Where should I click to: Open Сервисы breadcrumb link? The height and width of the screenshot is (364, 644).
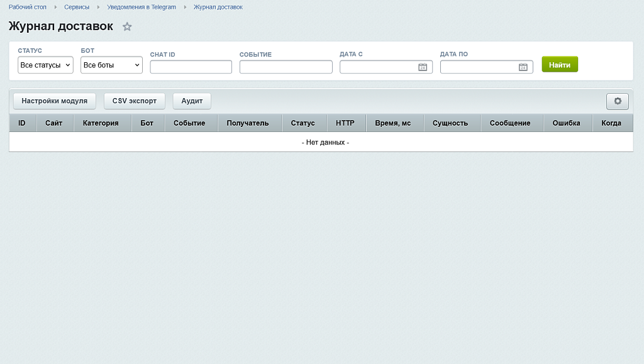pyautogui.click(x=77, y=7)
